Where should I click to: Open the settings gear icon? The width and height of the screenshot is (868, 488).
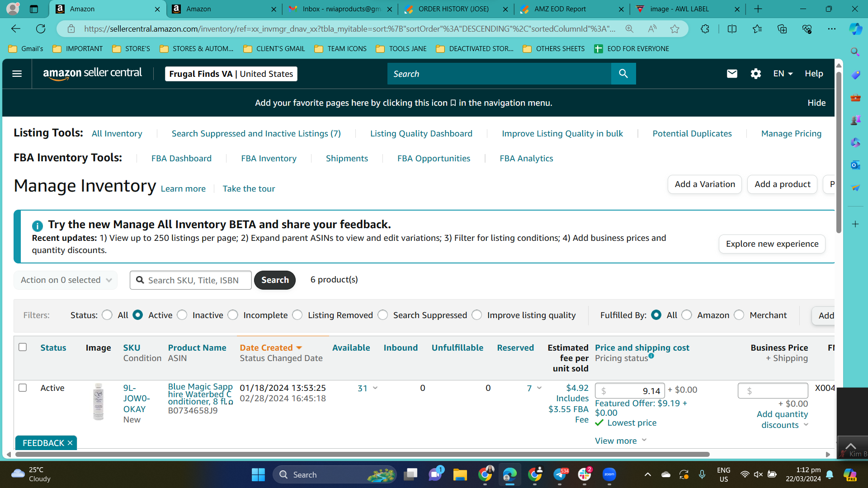coord(756,74)
